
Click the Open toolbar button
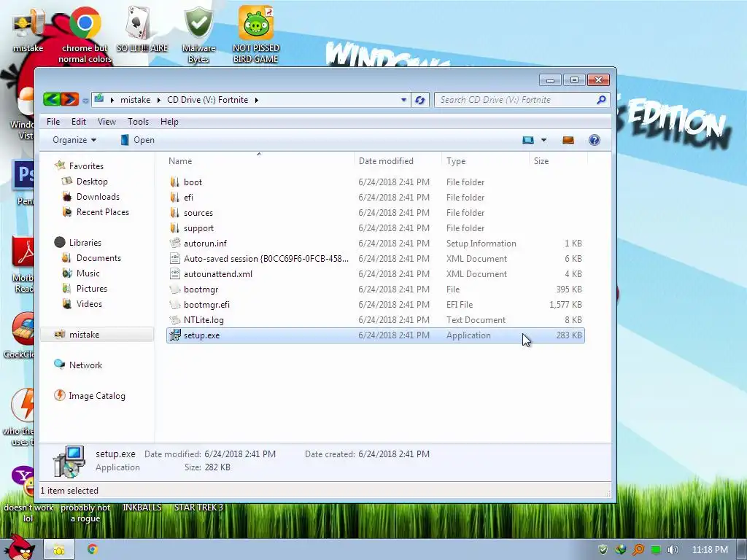(x=137, y=140)
